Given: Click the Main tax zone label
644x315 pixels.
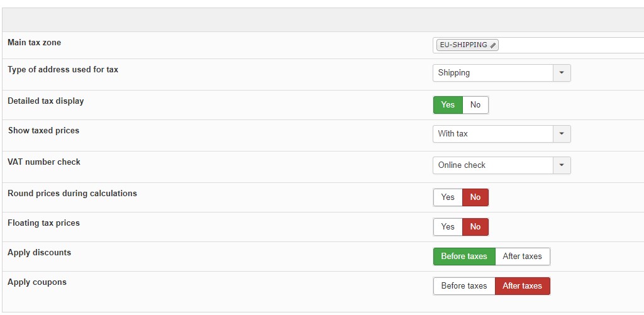Looking at the screenshot, I should tap(35, 43).
